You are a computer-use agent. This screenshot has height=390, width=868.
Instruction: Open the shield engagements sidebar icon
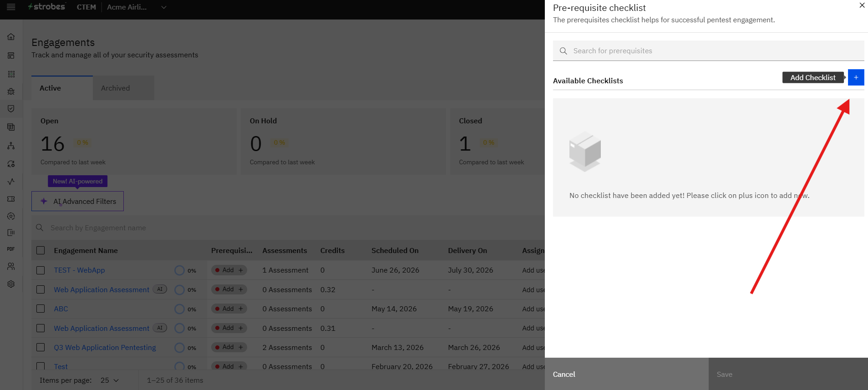coord(11,109)
